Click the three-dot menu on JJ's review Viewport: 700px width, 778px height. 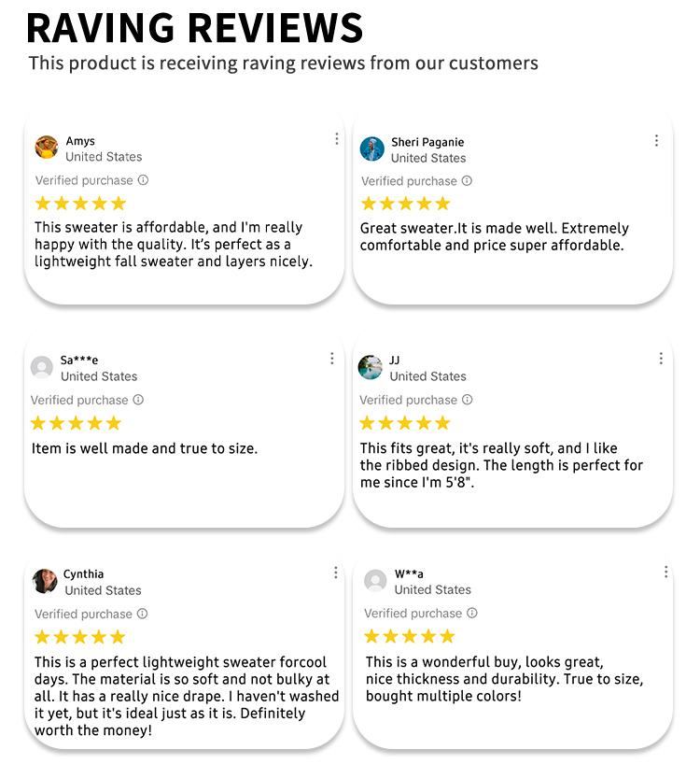pyautogui.click(x=661, y=359)
